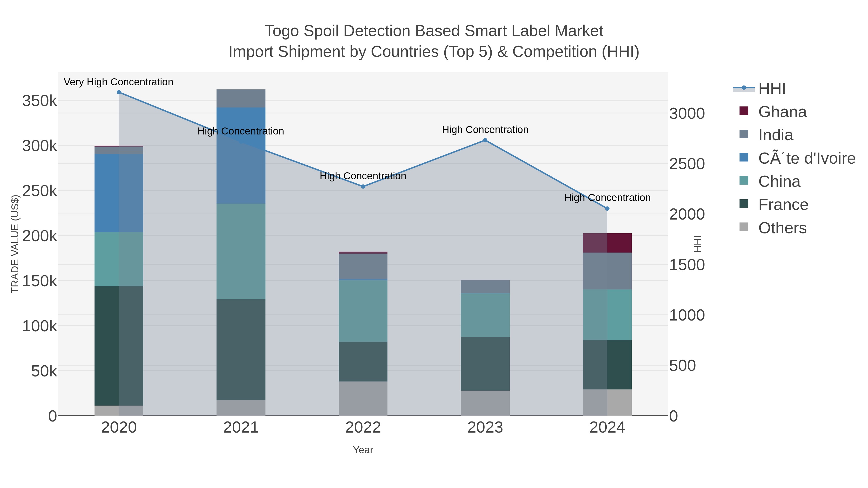Viewport: 868px width, 488px height.
Task: Click the Côte d'Ivoire segment of 2021 bar
Action: 241,156
